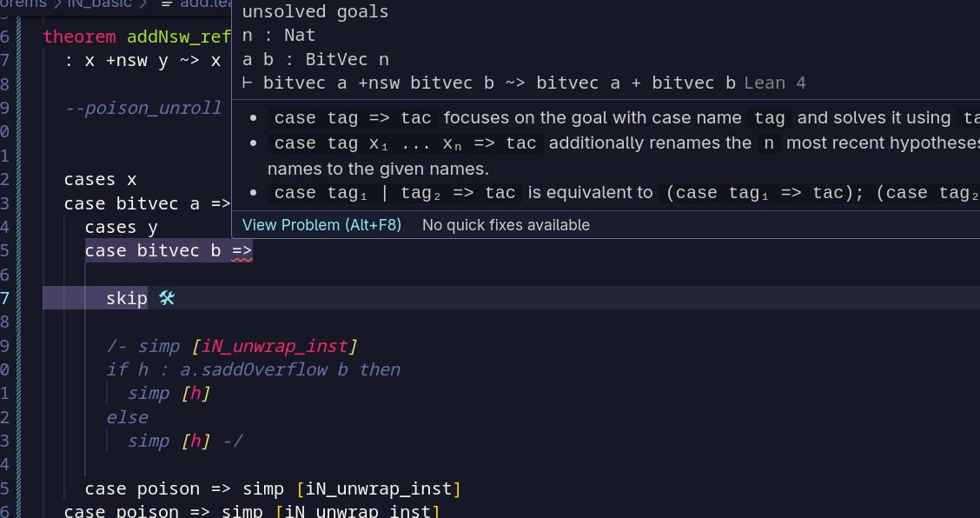Click the commented else keyword

coord(128,417)
